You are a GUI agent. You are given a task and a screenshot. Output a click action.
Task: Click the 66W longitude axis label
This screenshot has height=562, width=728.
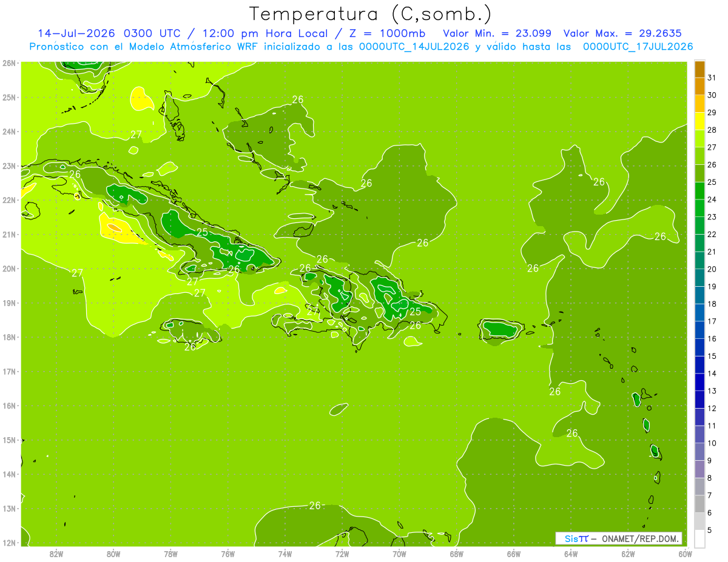pos(514,553)
